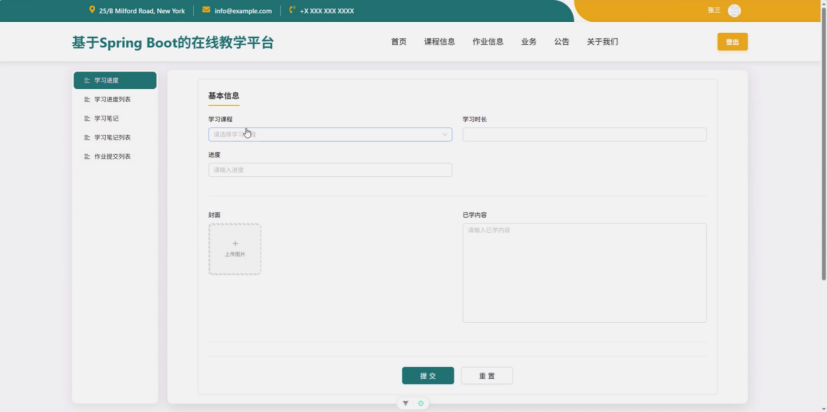Focus the 学习时长 input field
The image size is (827, 412).
coord(584,135)
